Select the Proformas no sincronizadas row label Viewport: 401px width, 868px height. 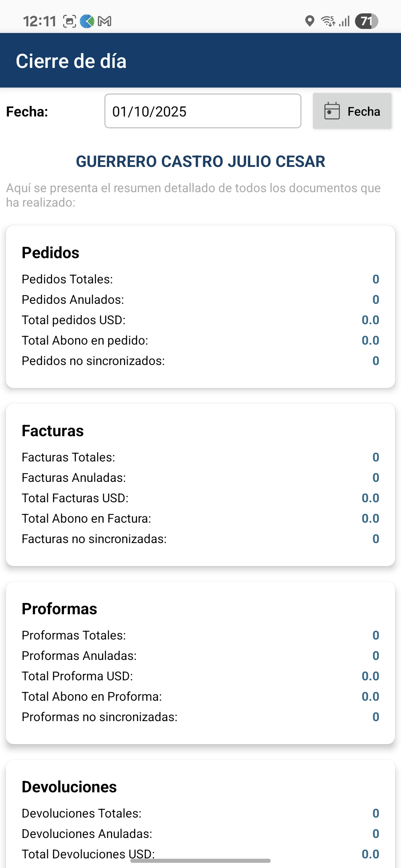[x=100, y=717]
